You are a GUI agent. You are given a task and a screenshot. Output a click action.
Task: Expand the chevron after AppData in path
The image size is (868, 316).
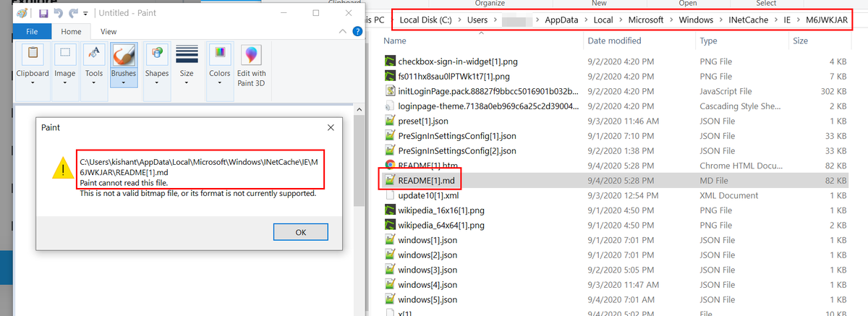[x=585, y=20]
